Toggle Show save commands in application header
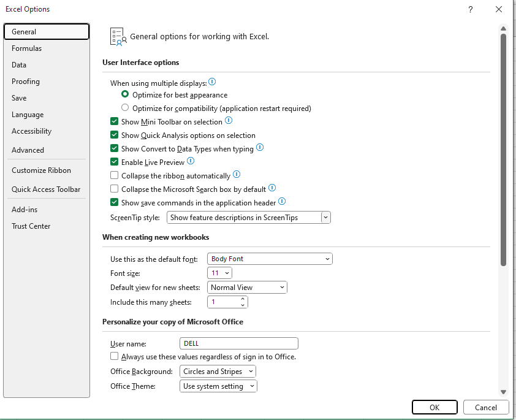Screen dimensions: 516x420 click(x=114, y=202)
